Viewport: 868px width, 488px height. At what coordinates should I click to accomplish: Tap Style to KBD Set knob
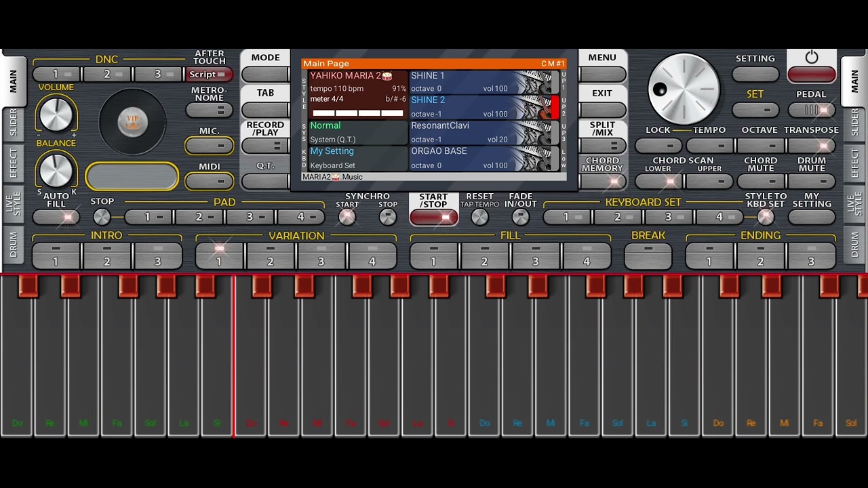[766, 217]
